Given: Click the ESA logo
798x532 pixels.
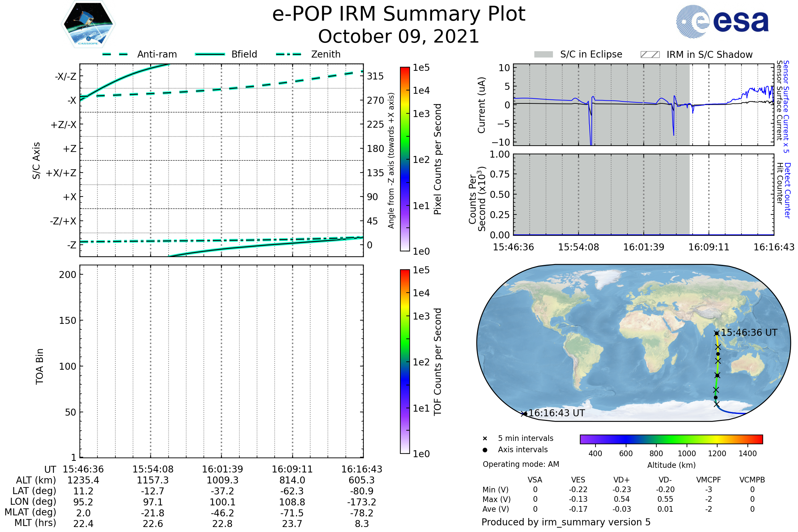Looking at the screenshot, I should (722, 22).
